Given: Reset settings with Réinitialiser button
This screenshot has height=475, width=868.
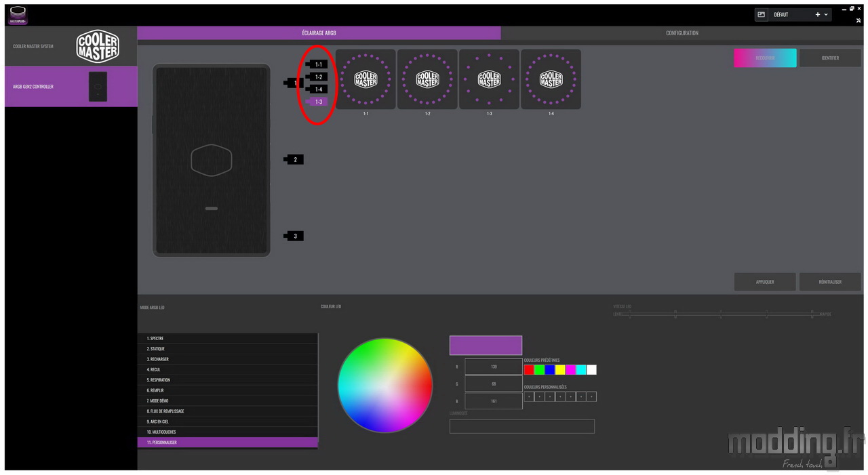Looking at the screenshot, I should 830,282.
